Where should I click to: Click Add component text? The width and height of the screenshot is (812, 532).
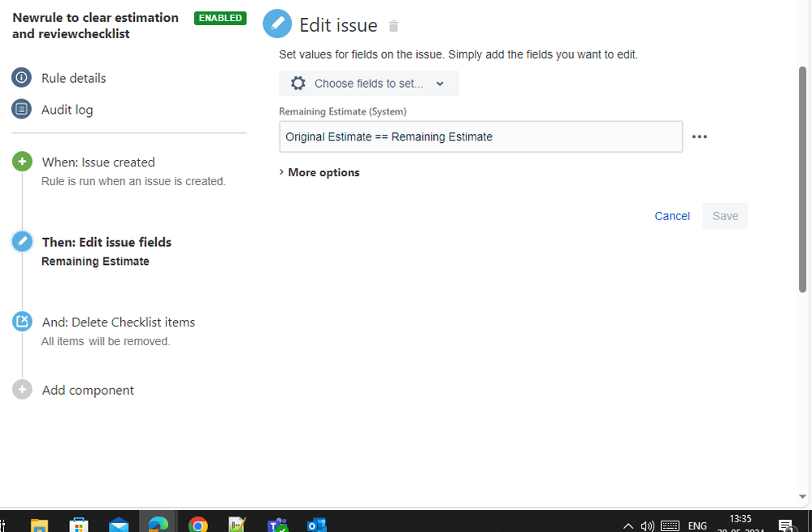88,390
